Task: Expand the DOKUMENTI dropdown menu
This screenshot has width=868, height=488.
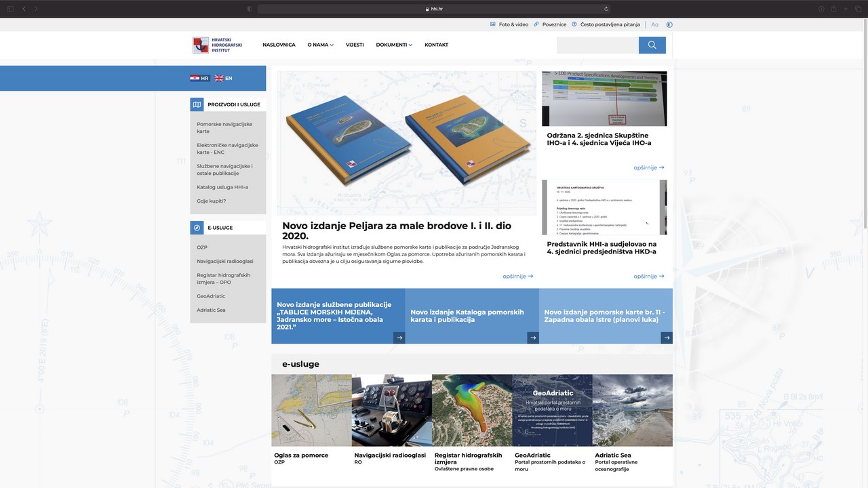Action: [x=393, y=45]
